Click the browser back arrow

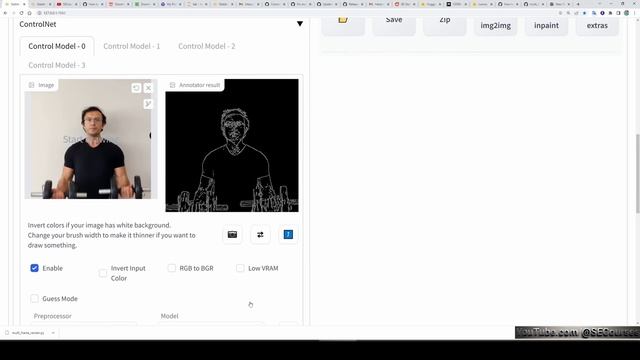5,13
